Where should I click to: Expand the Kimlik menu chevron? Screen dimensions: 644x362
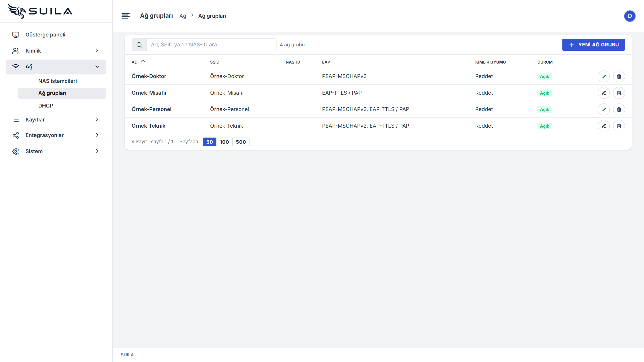[97, 50]
